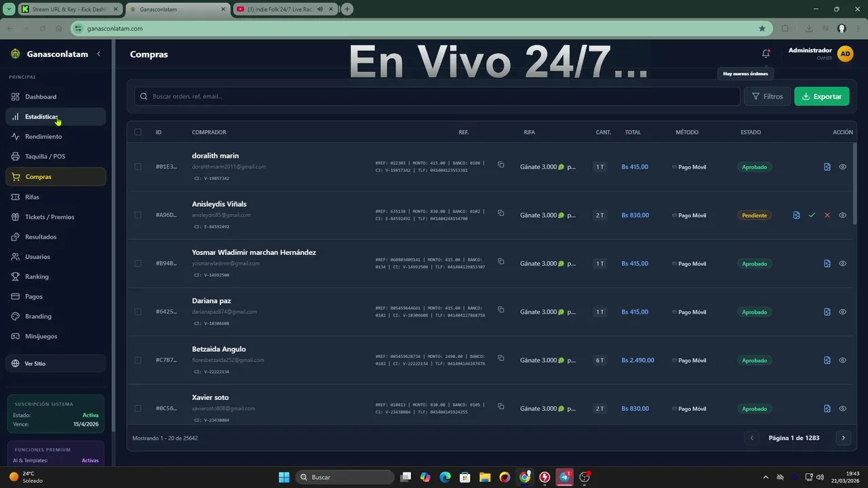Check the Xavier soto row checkbox
The width and height of the screenshot is (868, 488).
138,409
